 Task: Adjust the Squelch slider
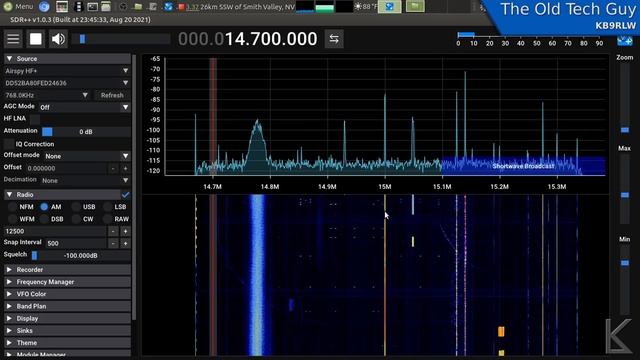[81, 256]
